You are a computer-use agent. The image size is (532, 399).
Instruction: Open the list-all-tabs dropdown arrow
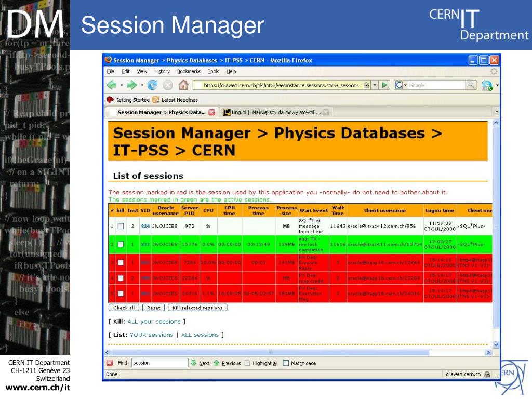497,112
